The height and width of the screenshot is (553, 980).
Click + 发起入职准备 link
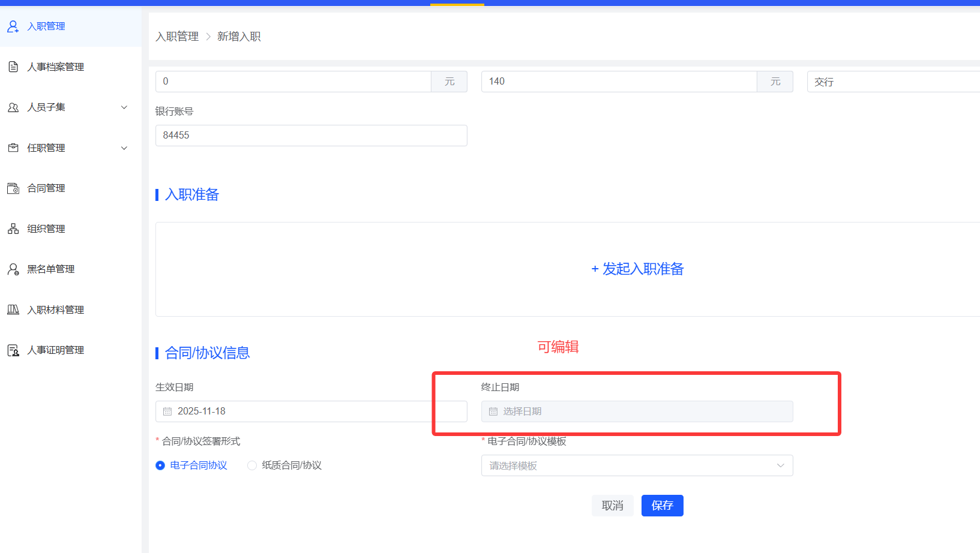coord(637,269)
